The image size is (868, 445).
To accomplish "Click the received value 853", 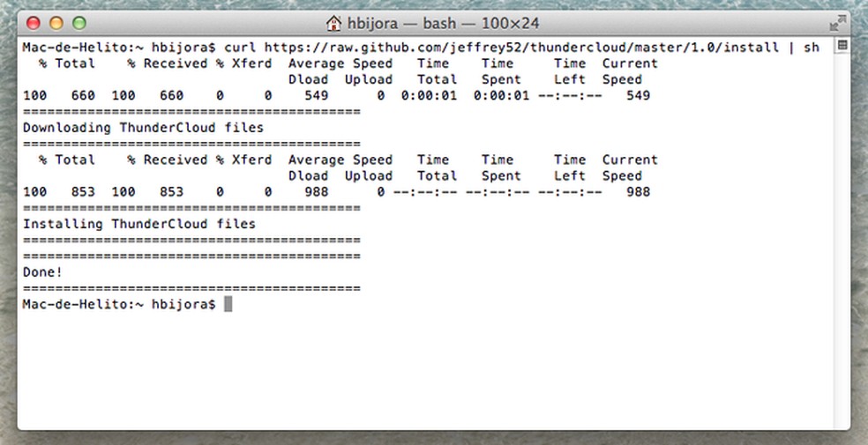I will 172,192.
